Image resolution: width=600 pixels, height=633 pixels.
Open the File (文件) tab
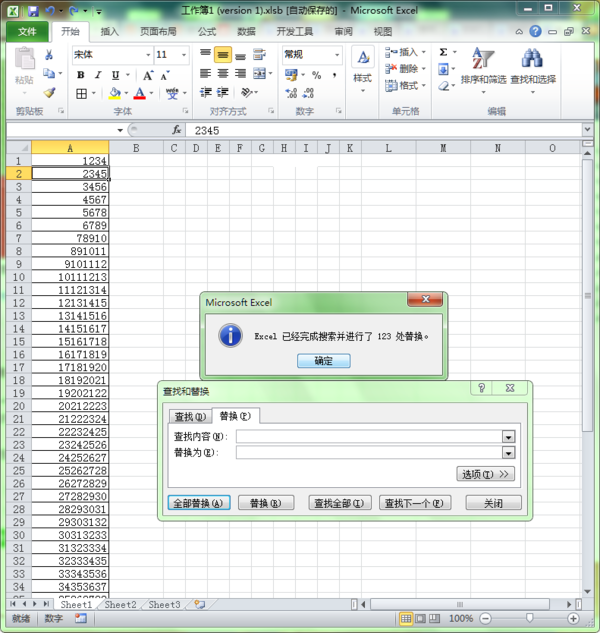27,31
